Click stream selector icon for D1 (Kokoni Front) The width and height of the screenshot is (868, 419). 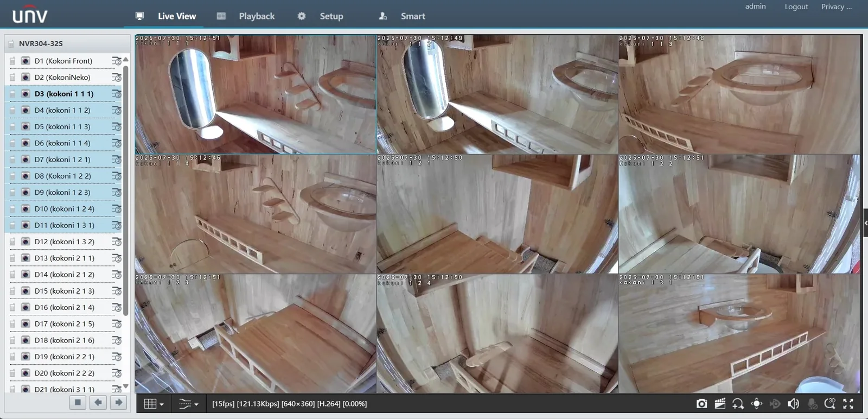coord(117,61)
